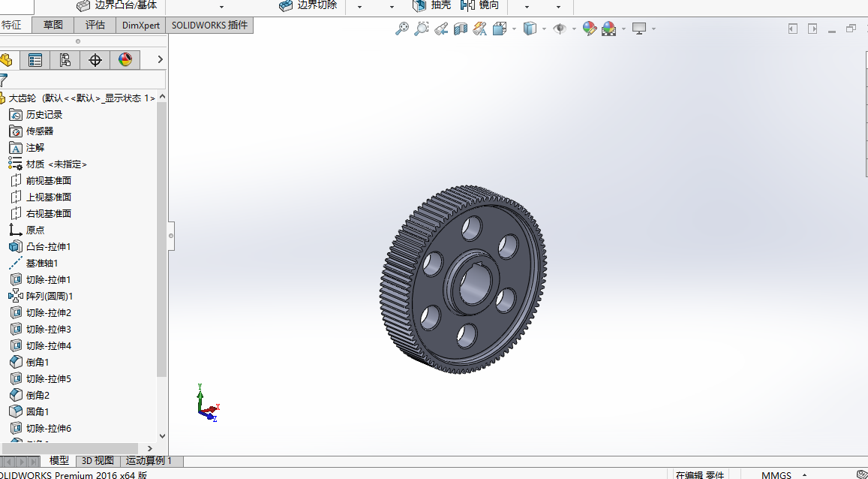Switch to the SOLIDWORKS 插件 tab
Image resolution: width=868 pixels, height=479 pixels.
point(209,25)
